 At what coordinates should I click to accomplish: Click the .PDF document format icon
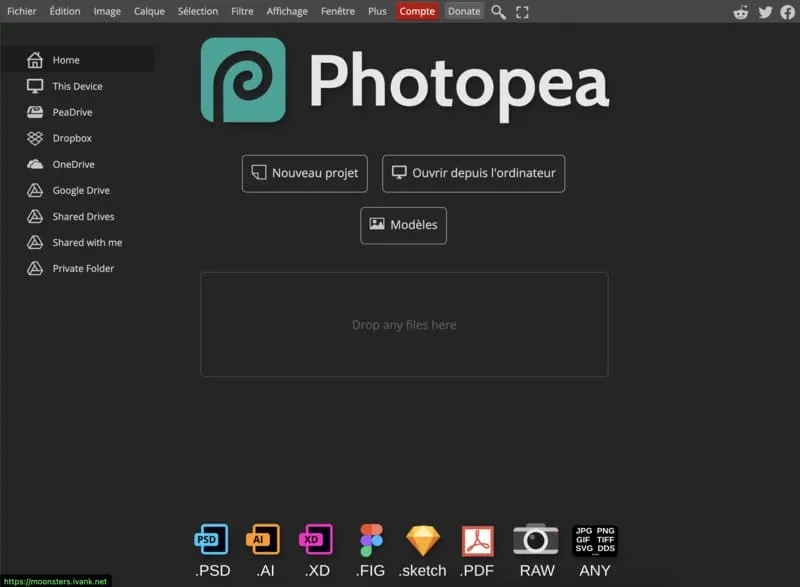[477, 539]
